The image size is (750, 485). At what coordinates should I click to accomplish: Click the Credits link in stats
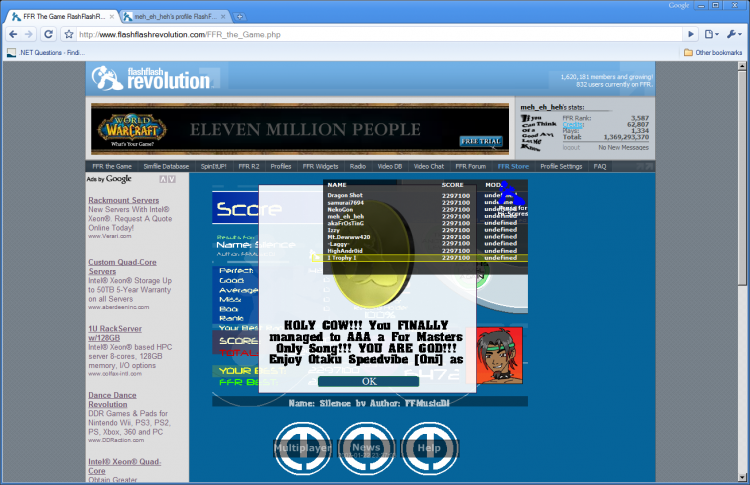click(573, 124)
